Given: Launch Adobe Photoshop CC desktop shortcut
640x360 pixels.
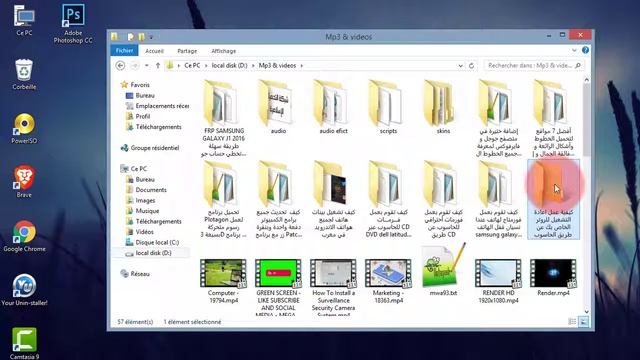Looking at the screenshot, I should 73,23.
